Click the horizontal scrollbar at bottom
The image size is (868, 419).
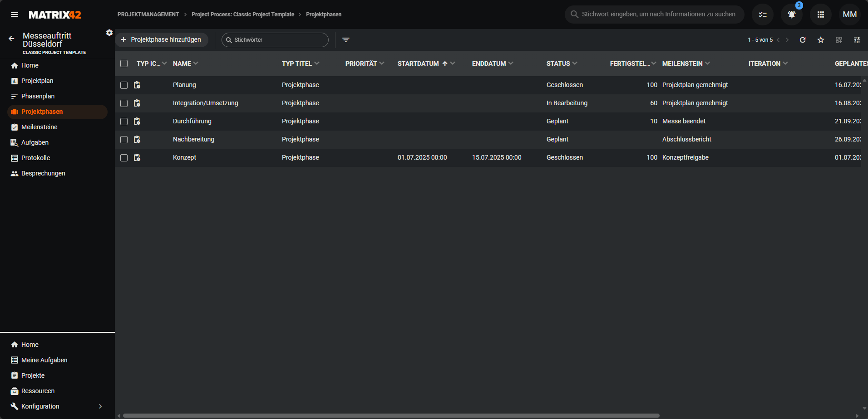click(x=390, y=415)
